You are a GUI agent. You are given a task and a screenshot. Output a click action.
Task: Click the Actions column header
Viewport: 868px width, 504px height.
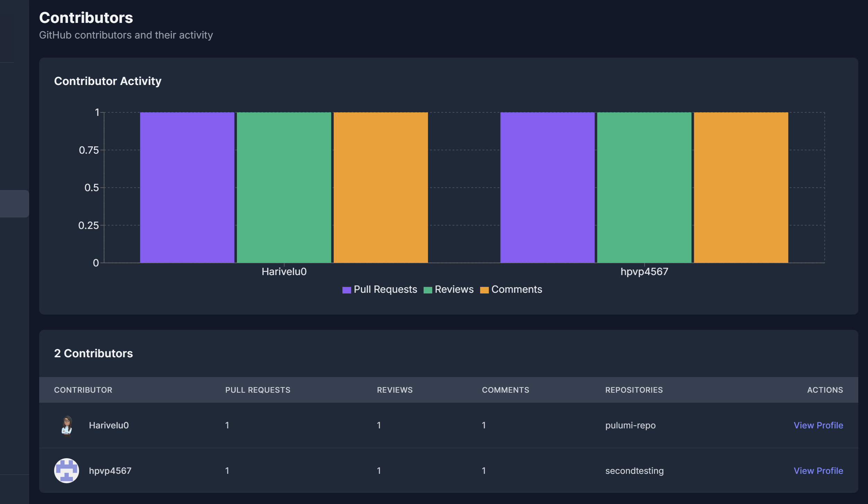pos(825,390)
